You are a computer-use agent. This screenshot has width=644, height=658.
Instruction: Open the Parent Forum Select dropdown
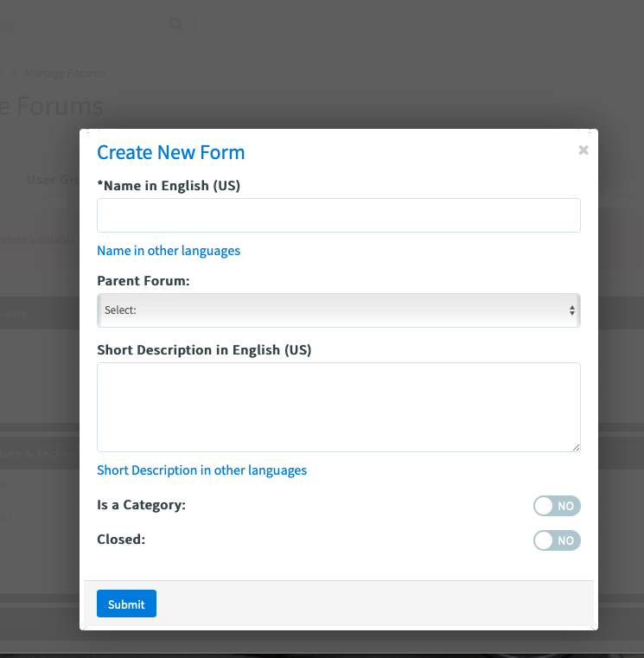[x=339, y=310]
